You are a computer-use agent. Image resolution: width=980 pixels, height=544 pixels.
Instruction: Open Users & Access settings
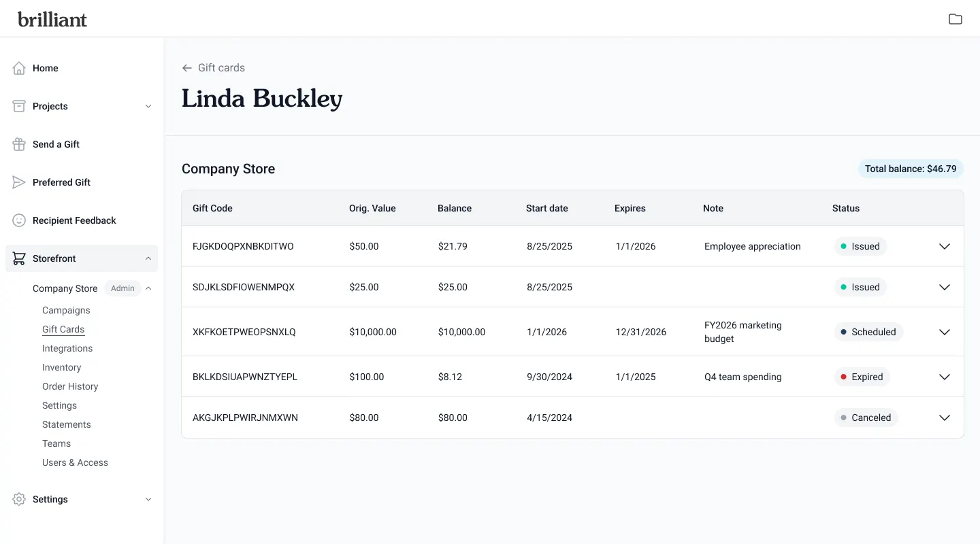pyautogui.click(x=75, y=462)
